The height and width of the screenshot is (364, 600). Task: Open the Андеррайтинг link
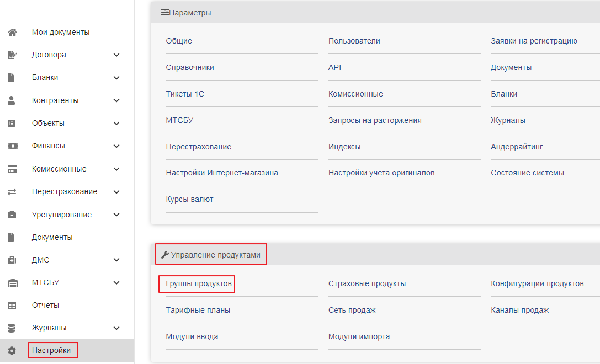[x=517, y=147]
